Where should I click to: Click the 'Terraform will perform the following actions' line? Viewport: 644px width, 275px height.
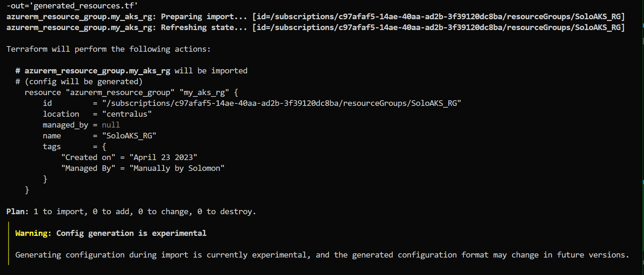click(x=108, y=49)
